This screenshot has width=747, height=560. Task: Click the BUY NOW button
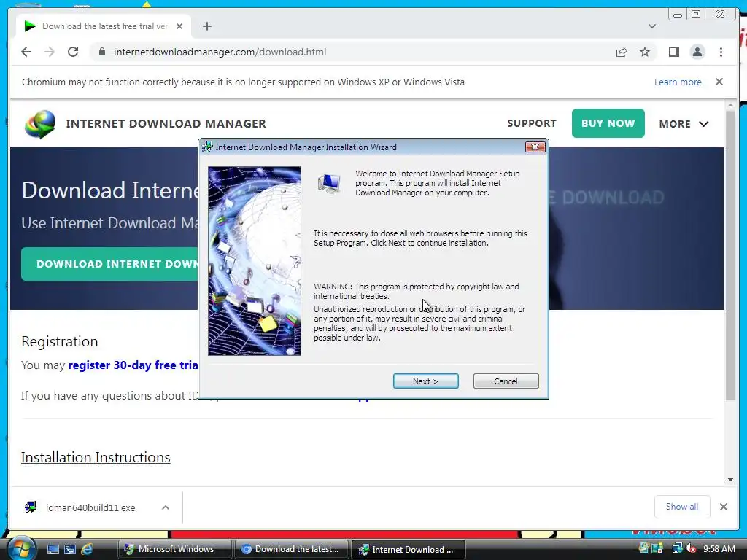point(608,123)
